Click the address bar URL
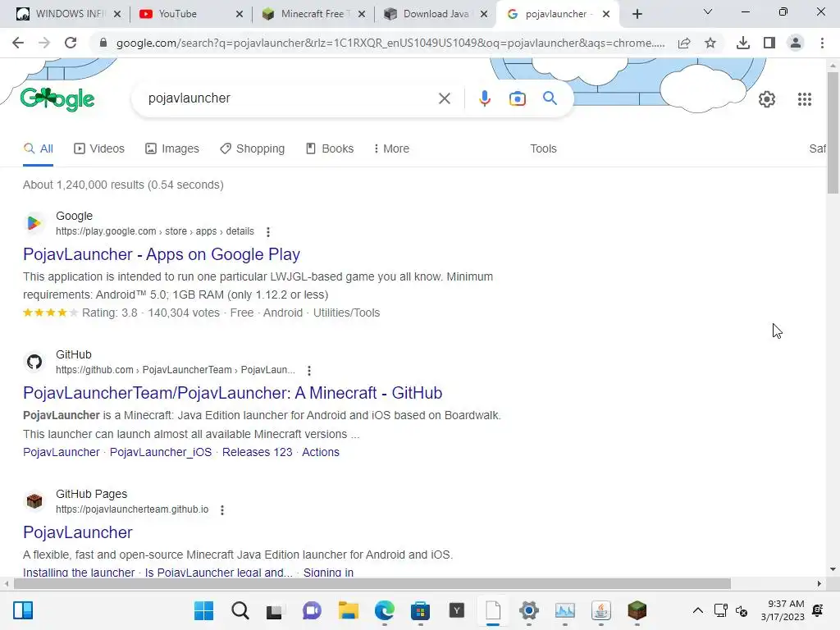This screenshot has width=840, height=630. click(390, 43)
